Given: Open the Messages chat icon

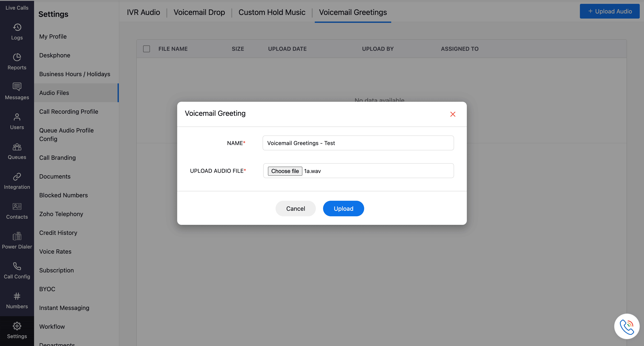Looking at the screenshot, I should 17,87.
